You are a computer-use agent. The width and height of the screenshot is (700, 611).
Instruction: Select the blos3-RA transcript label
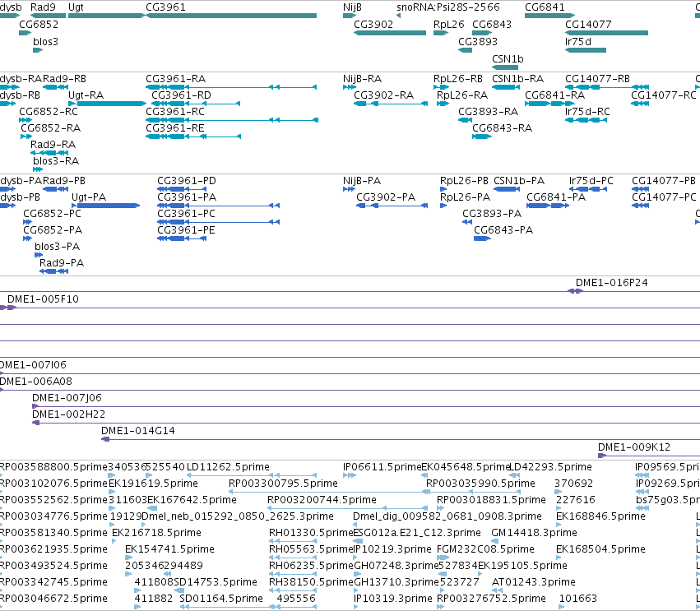coord(56,161)
